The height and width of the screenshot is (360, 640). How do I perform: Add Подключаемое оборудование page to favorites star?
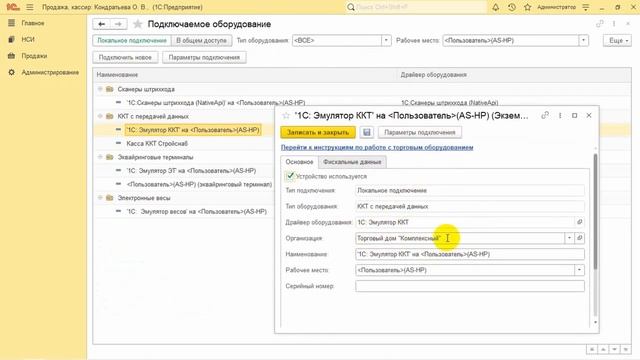(x=138, y=24)
